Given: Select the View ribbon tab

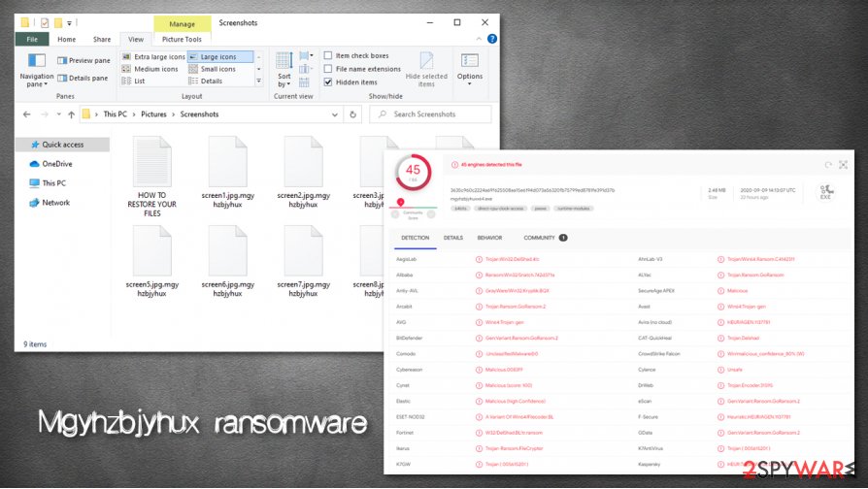Looking at the screenshot, I should 136,39.
